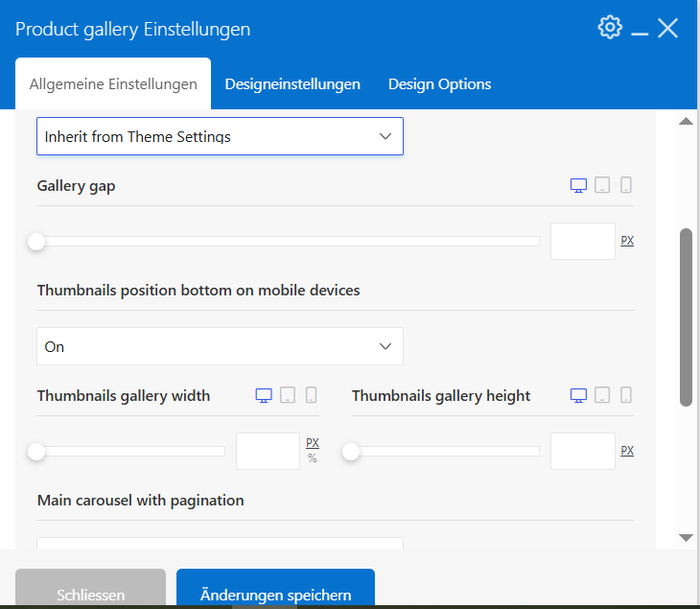Open the Design Options tab
The image size is (700, 609).
click(x=440, y=84)
